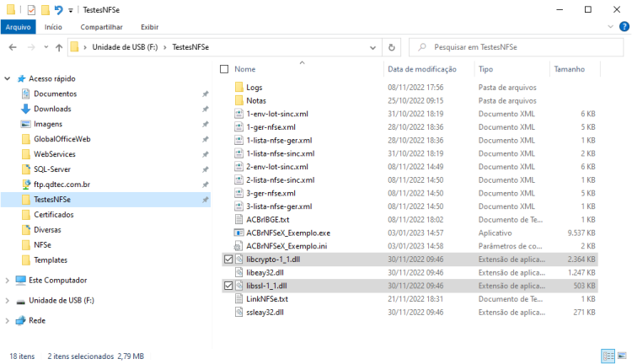Switch to the Início ribbon tab
This screenshot has height=364, width=632.
[53, 27]
